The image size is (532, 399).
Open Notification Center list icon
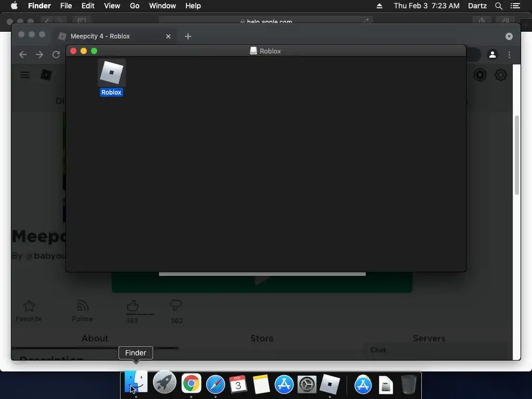point(515,6)
